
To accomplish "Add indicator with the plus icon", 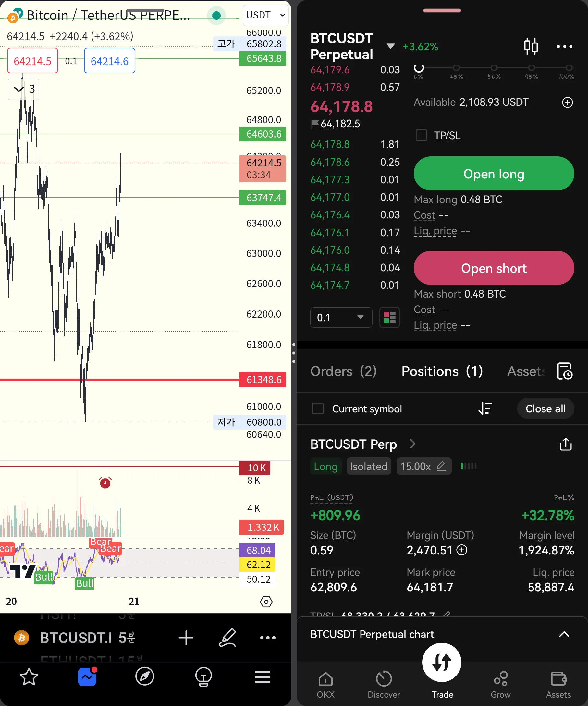I will coord(186,638).
